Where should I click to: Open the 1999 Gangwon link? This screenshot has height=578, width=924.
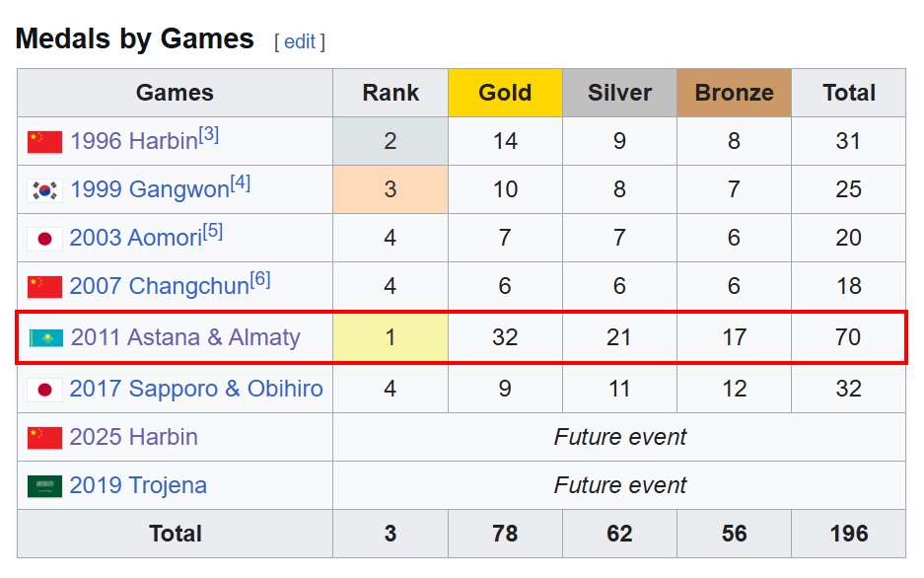point(149,190)
